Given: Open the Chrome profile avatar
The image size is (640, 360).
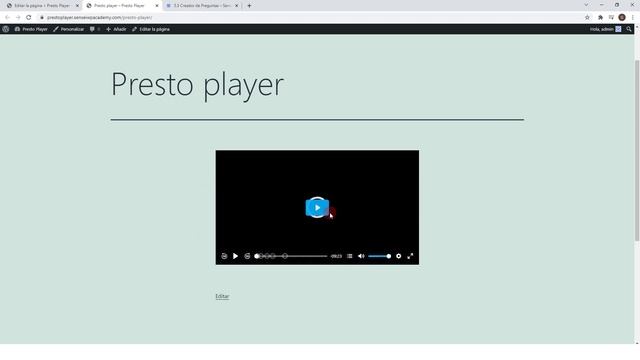Looking at the screenshot, I should (622, 18).
